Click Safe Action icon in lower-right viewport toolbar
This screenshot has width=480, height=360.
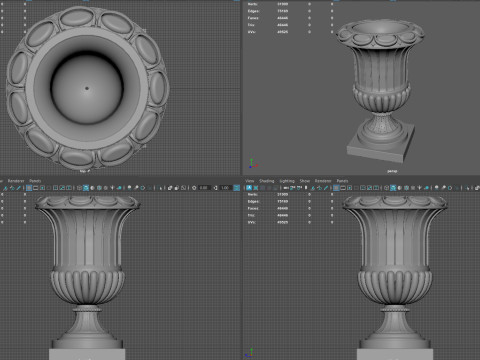369,188
